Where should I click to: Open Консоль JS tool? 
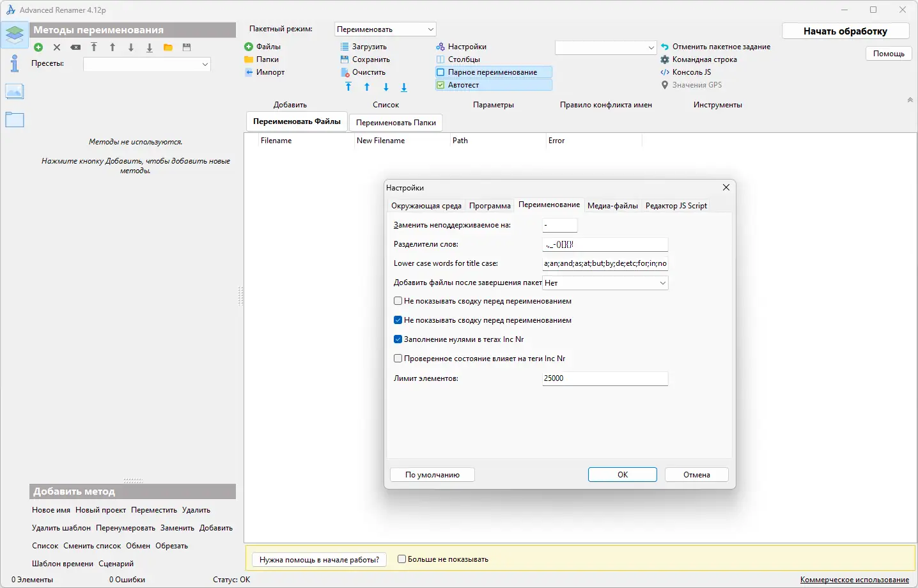[686, 72]
